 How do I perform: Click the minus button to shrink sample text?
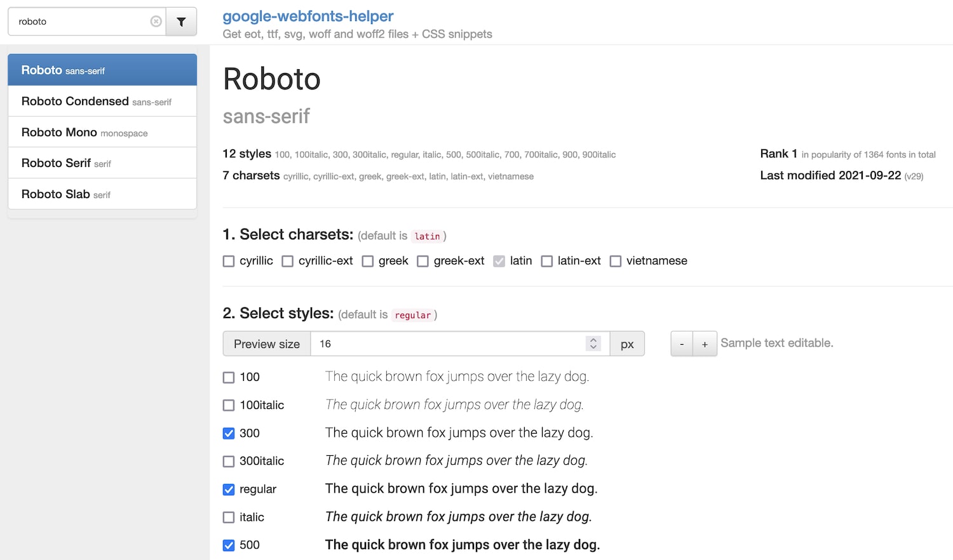[681, 343]
